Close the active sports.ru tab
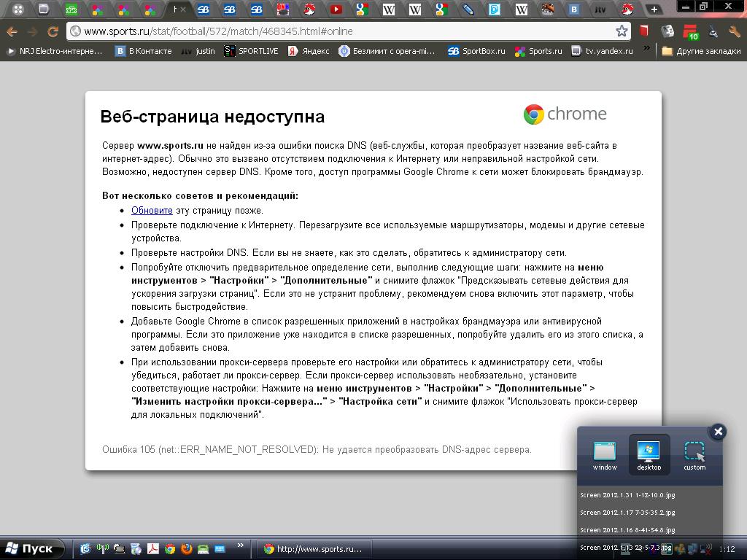 point(185,9)
